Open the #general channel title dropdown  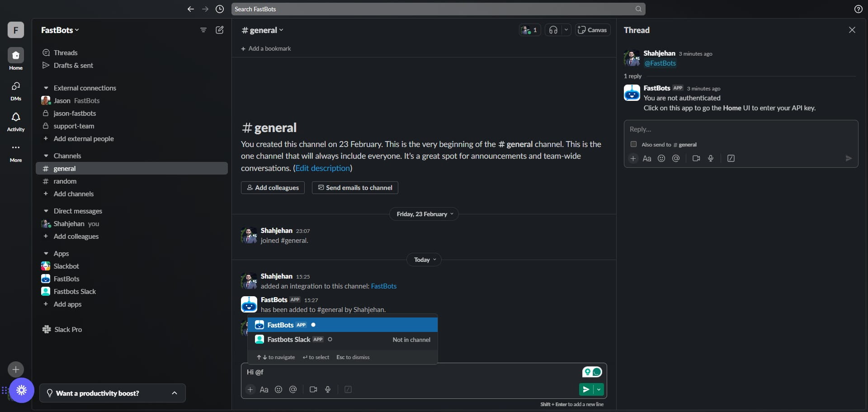[x=262, y=30]
